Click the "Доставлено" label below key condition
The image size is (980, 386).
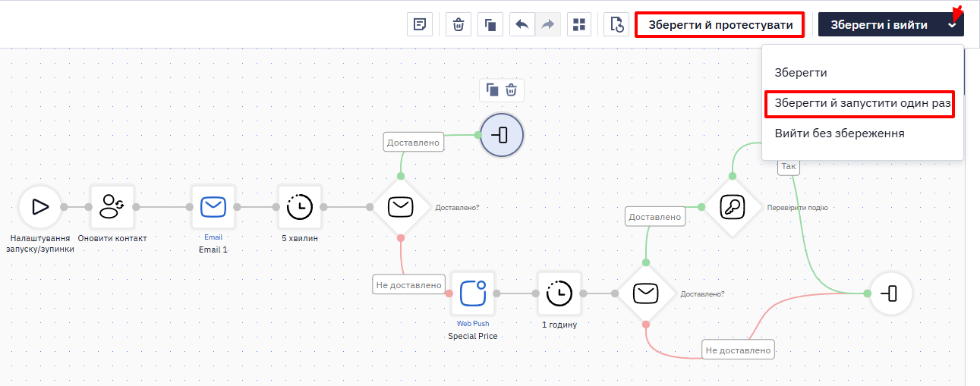655,217
